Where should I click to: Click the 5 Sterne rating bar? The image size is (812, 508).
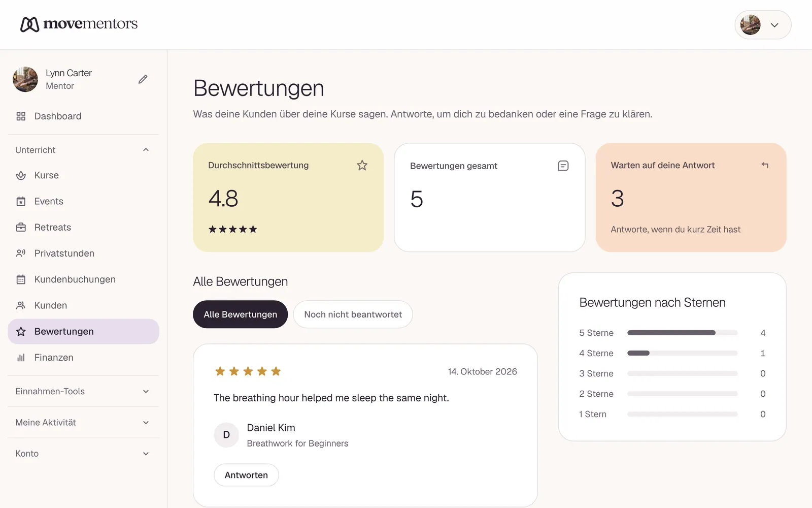[682, 333]
